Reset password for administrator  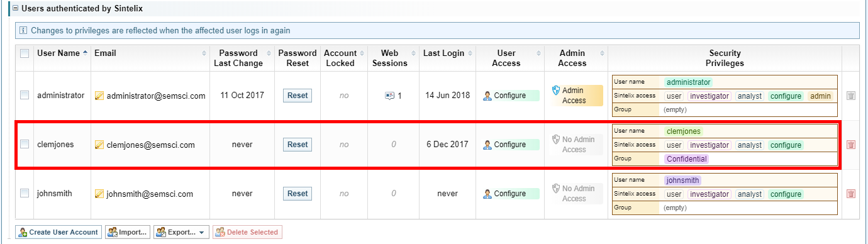[298, 96]
